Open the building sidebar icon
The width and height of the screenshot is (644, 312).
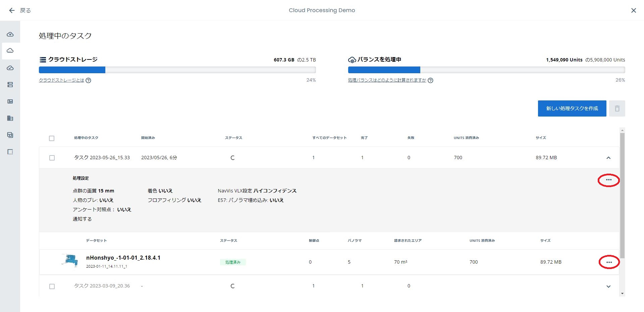tap(10, 118)
